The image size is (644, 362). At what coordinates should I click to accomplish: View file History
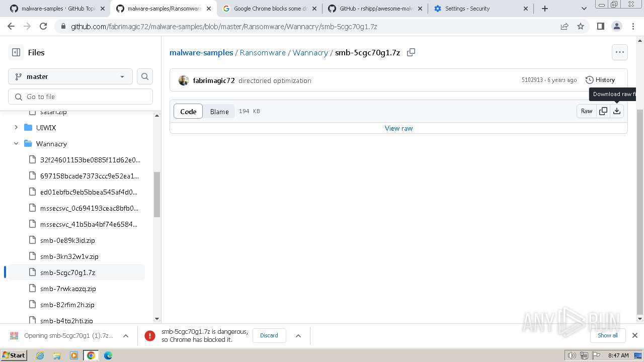pyautogui.click(x=600, y=80)
